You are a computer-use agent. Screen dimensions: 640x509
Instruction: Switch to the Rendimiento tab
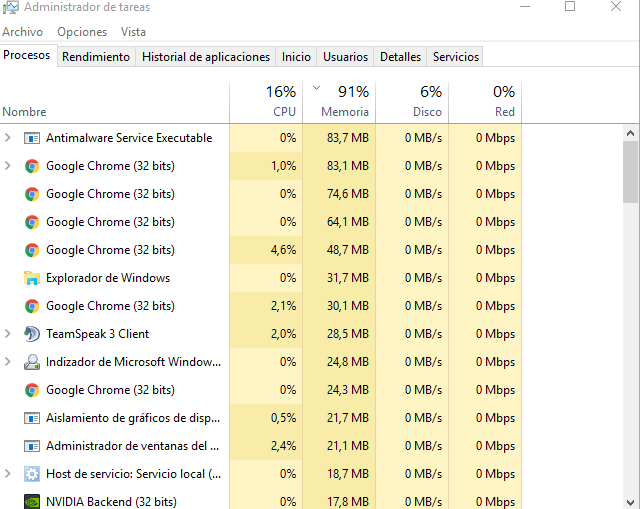click(x=96, y=57)
